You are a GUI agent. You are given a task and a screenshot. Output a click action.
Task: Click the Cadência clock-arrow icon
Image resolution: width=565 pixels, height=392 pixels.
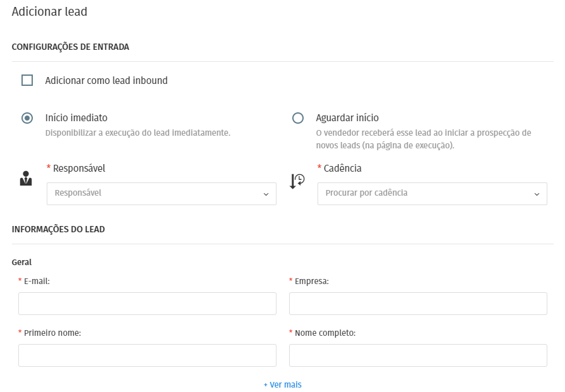297,181
